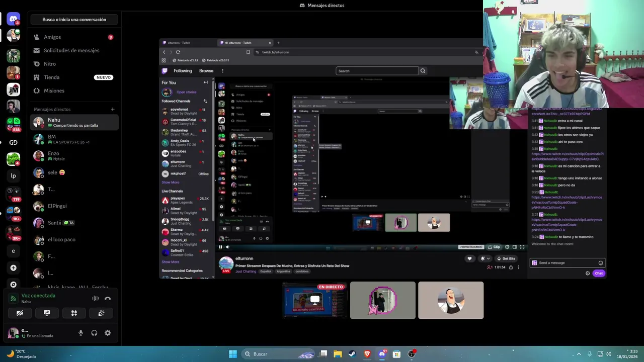Click the Clip button on Twitch player
Image resolution: width=644 pixels, height=362 pixels.
pyautogui.click(x=495, y=247)
